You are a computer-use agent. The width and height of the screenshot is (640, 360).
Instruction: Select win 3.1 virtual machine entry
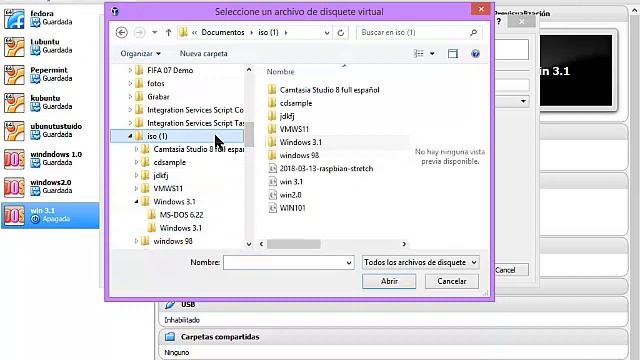(x=50, y=215)
